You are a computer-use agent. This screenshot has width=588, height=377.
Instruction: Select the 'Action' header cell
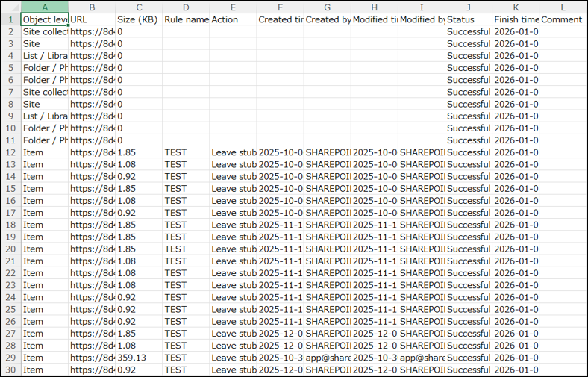tap(233, 19)
